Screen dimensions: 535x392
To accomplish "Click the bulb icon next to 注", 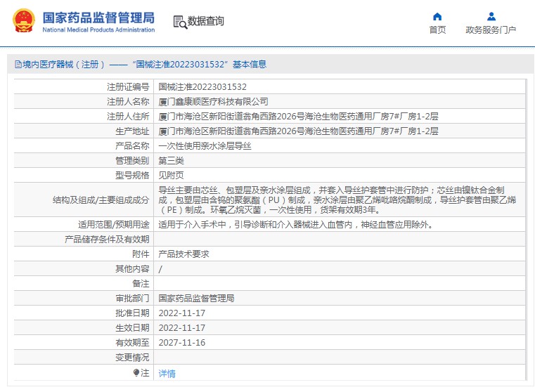I will coord(136,372).
